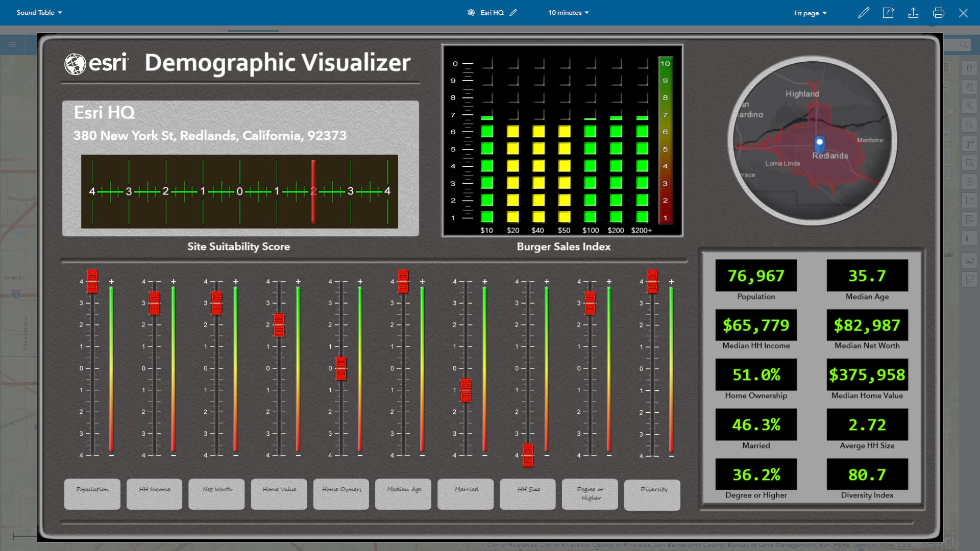This screenshot has width=980, height=551.
Task: Select the pencil edit icon beside Esri HQ
Action: [514, 13]
